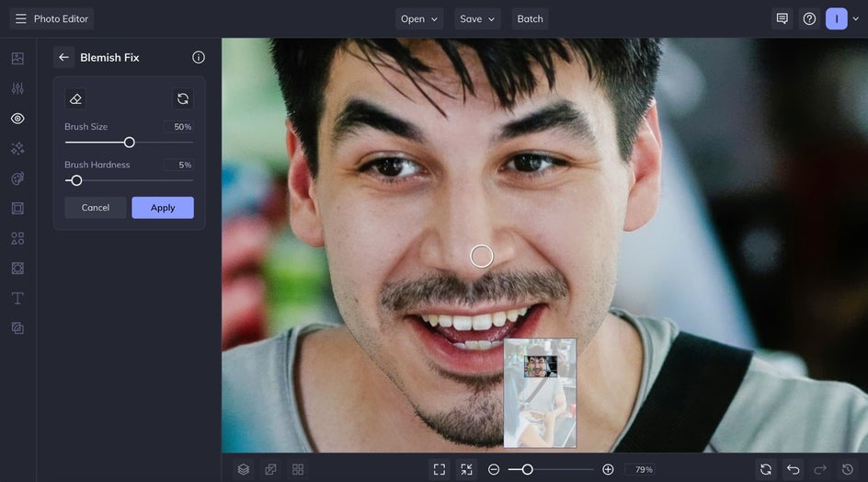The image size is (868, 482).
Task: Open the help question mark icon
Action: coord(809,18)
